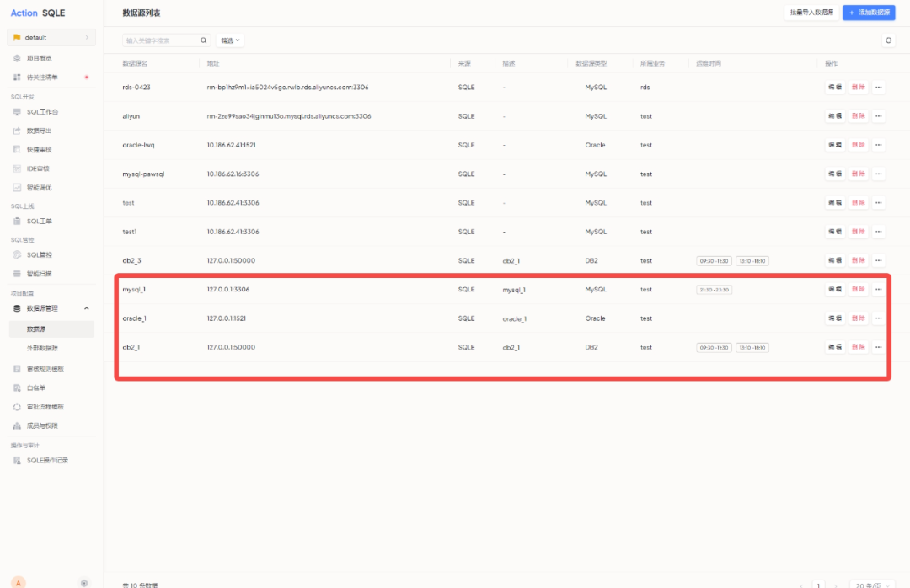Click the 添加数据源 button
This screenshot has height=588, width=910.
[869, 12]
